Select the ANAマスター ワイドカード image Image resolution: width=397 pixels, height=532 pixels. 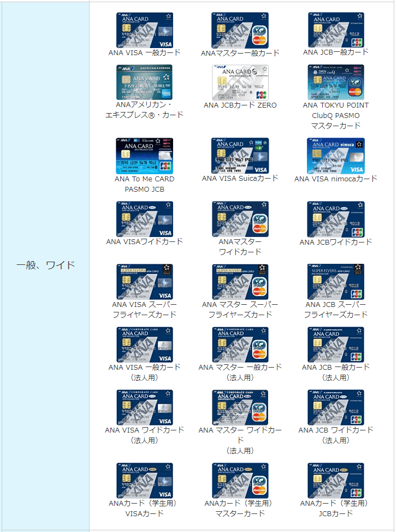[x=240, y=219]
